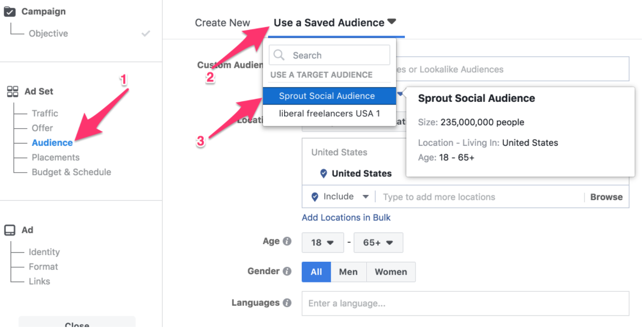Switch to the Create New tab

[x=223, y=22]
